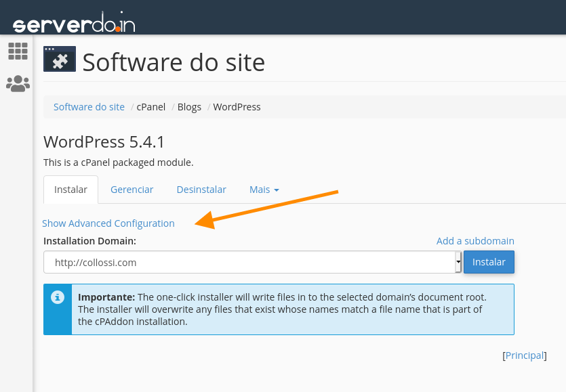
Task: Switch to the Instalar tab
Action: click(70, 190)
